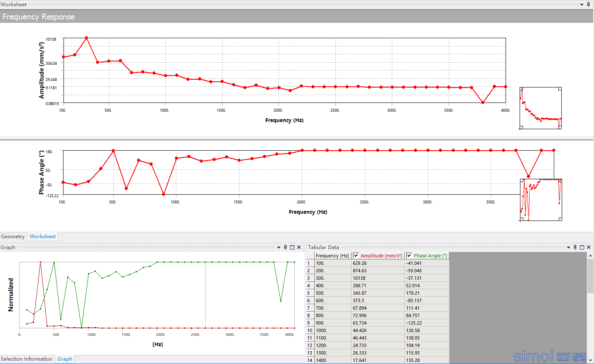Image resolution: width=594 pixels, height=364 pixels.
Task: Select phase angle cell -41.041
Action: (x=427, y=263)
